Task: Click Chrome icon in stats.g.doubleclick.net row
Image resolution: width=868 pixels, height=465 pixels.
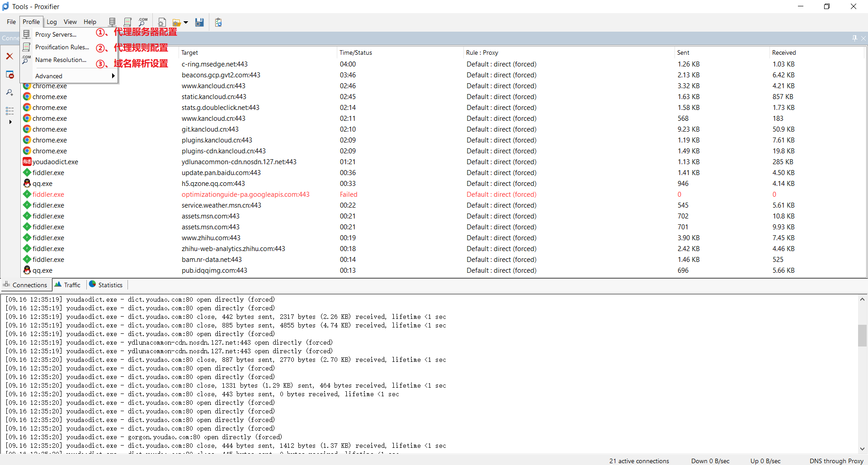Action: coord(27,107)
